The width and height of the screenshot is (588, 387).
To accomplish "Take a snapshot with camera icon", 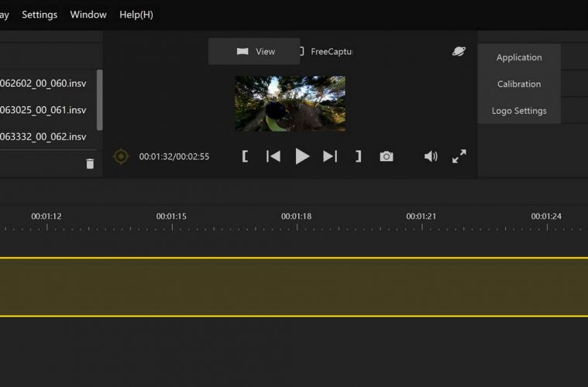I will click(x=387, y=156).
